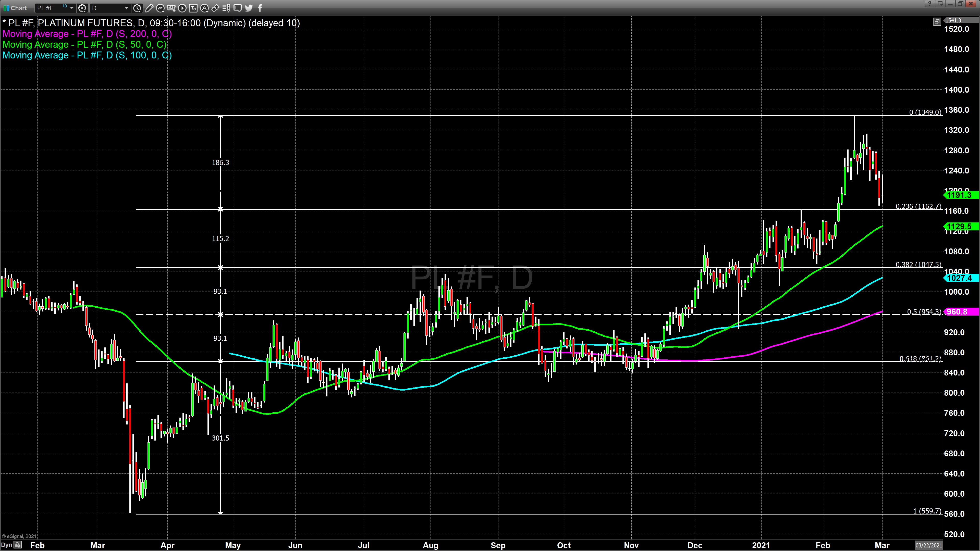The image size is (980, 551).
Task: Open symbol settings gear icon
Action: (x=82, y=8)
